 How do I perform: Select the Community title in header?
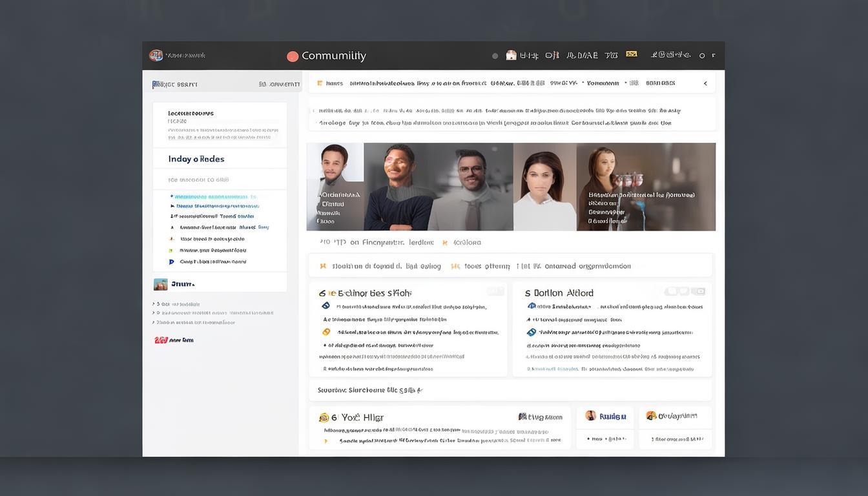tap(333, 56)
